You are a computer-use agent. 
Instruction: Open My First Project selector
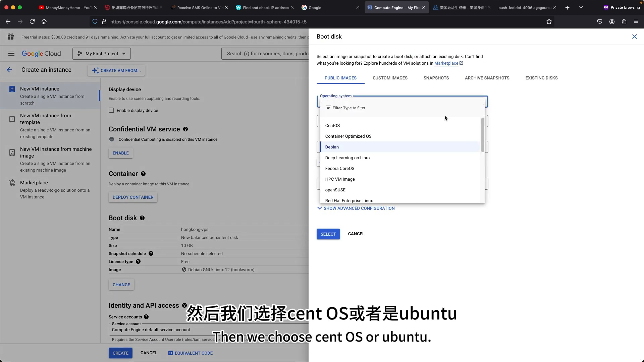tap(102, 54)
